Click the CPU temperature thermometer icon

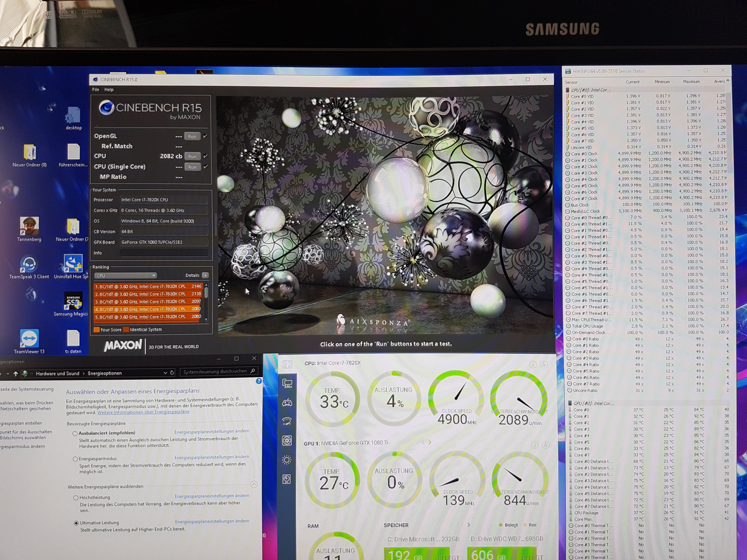(x=533, y=365)
